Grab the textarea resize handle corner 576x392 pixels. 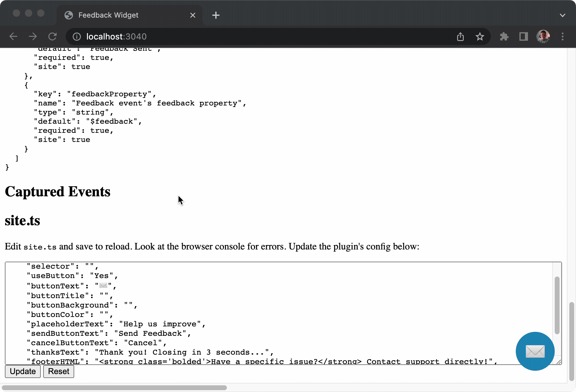tap(559, 362)
